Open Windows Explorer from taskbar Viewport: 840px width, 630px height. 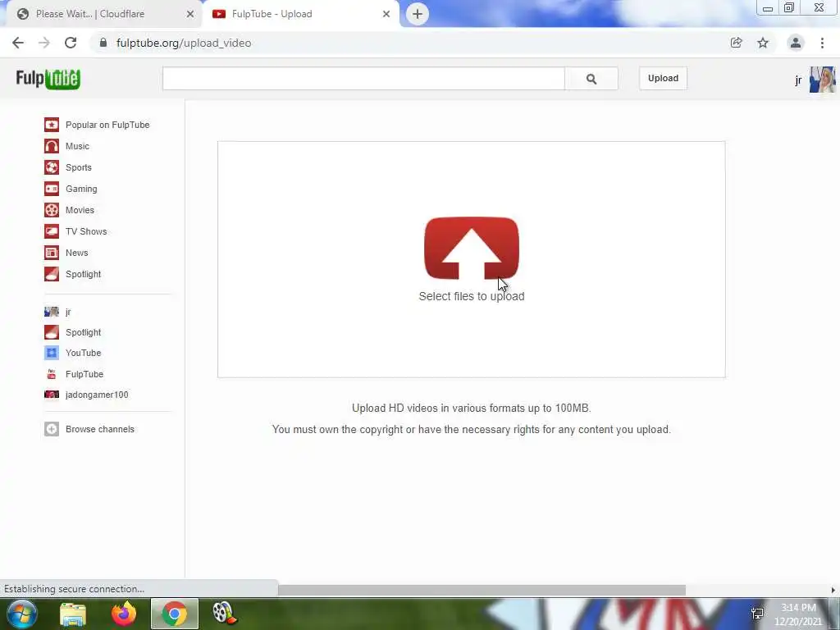[73, 614]
